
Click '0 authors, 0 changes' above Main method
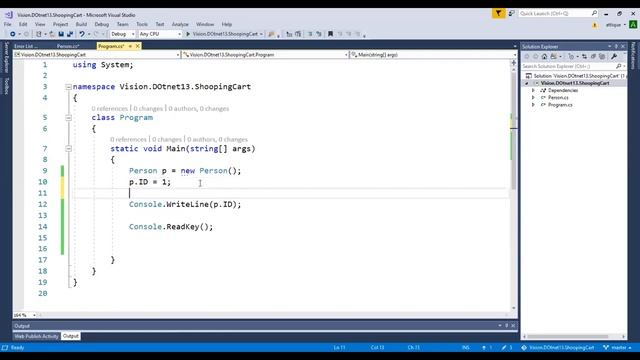pyautogui.click(x=217, y=140)
